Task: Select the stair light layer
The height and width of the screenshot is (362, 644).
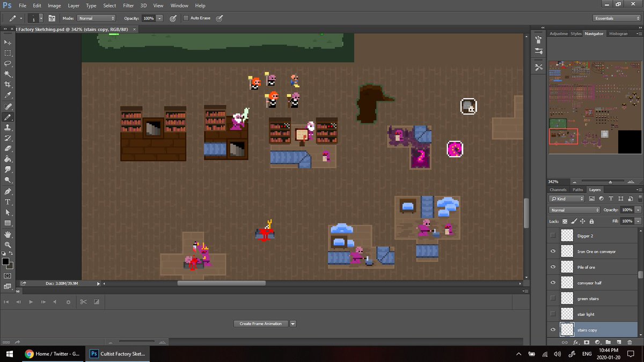Action: (593, 314)
